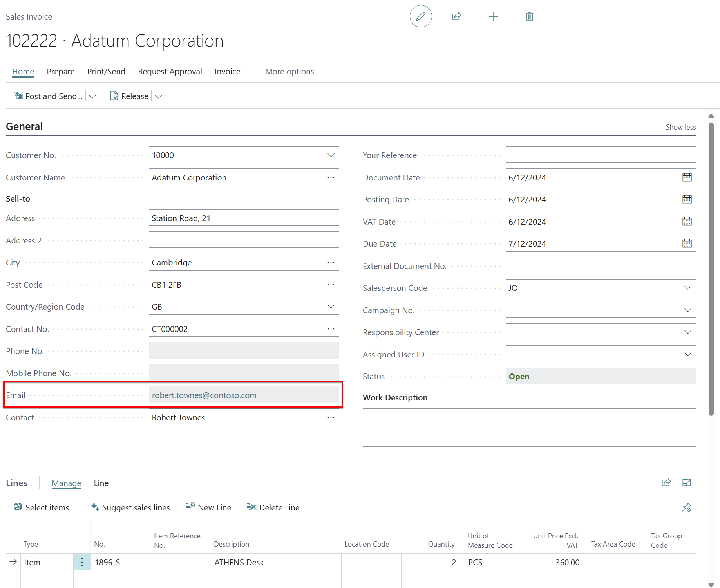Viewport: 720px width, 588px height.
Task: Click the Lines section heading
Action: pyautogui.click(x=17, y=483)
